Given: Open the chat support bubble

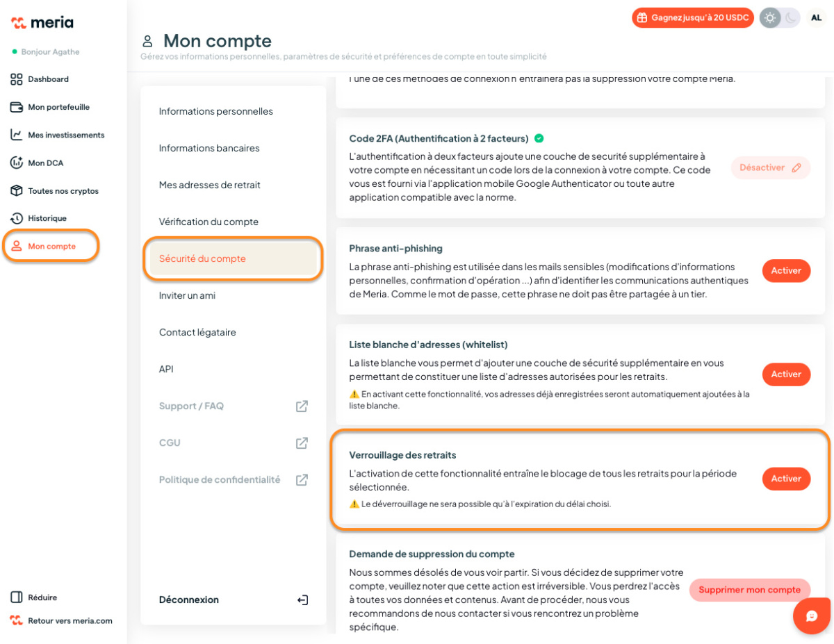Looking at the screenshot, I should pyautogui.click(x=811, y=616).
